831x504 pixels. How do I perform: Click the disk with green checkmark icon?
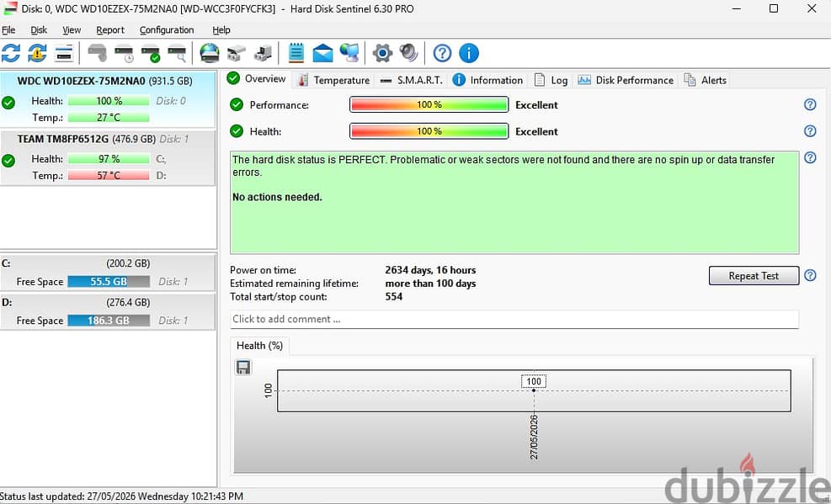(151, 53)
